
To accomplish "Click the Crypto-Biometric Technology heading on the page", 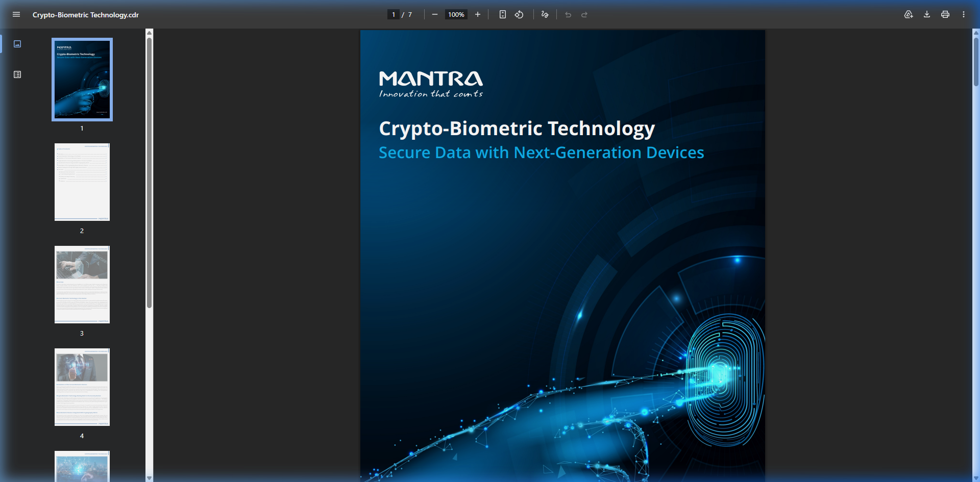I will 517,129.
